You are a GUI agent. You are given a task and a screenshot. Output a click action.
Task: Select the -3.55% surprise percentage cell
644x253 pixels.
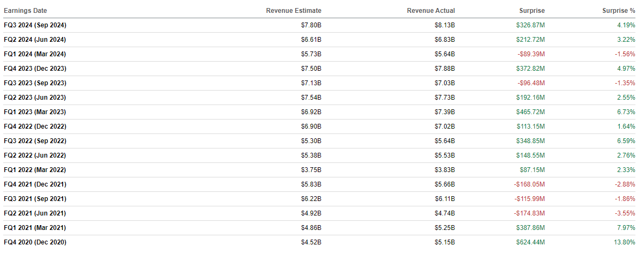[624, 213]
